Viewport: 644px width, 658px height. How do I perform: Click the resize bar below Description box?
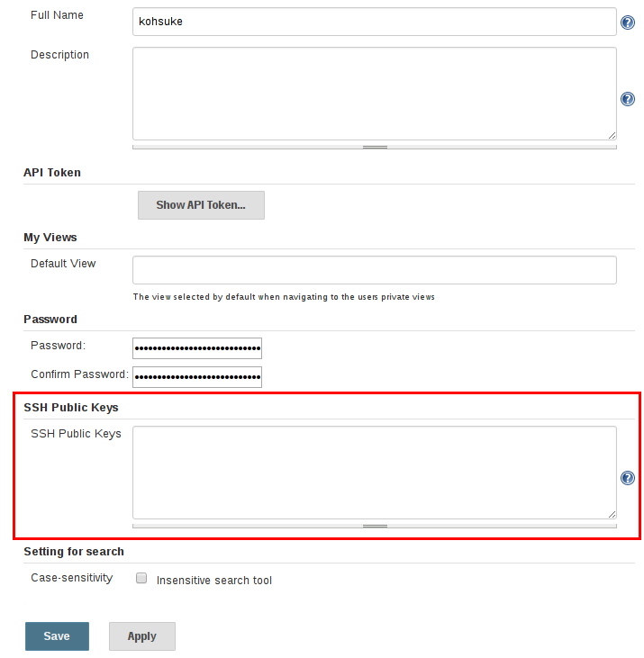click(x=375, y=146)
